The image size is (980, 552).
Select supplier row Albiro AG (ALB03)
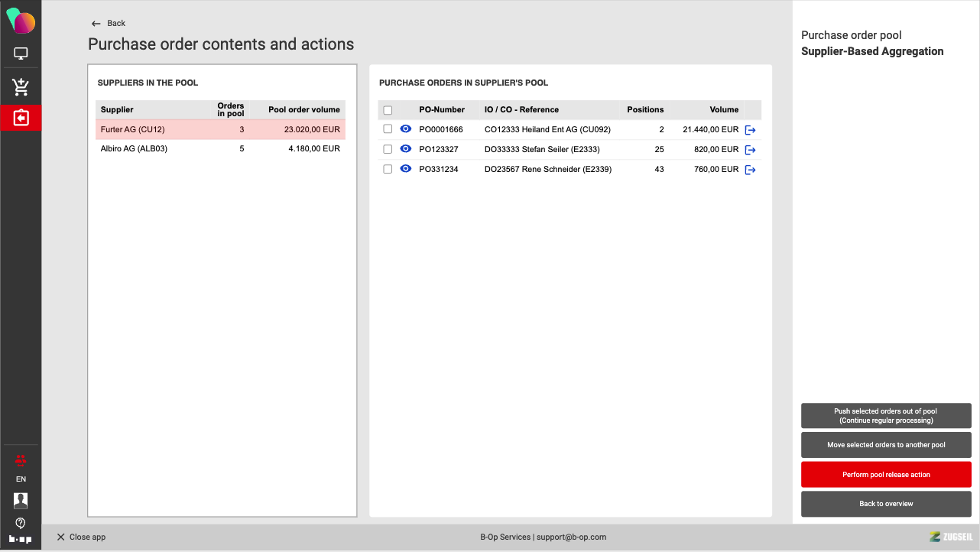[220, 149]
